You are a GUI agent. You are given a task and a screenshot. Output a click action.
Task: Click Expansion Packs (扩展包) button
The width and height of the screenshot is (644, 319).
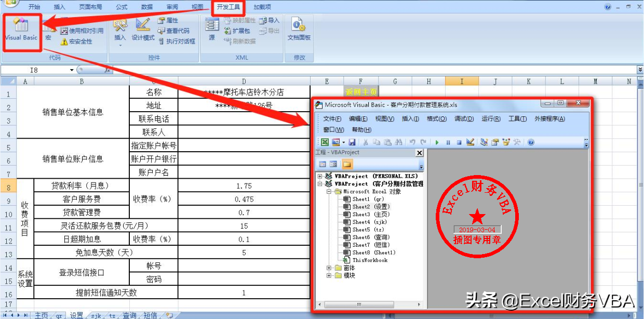(x=237, y=31)
